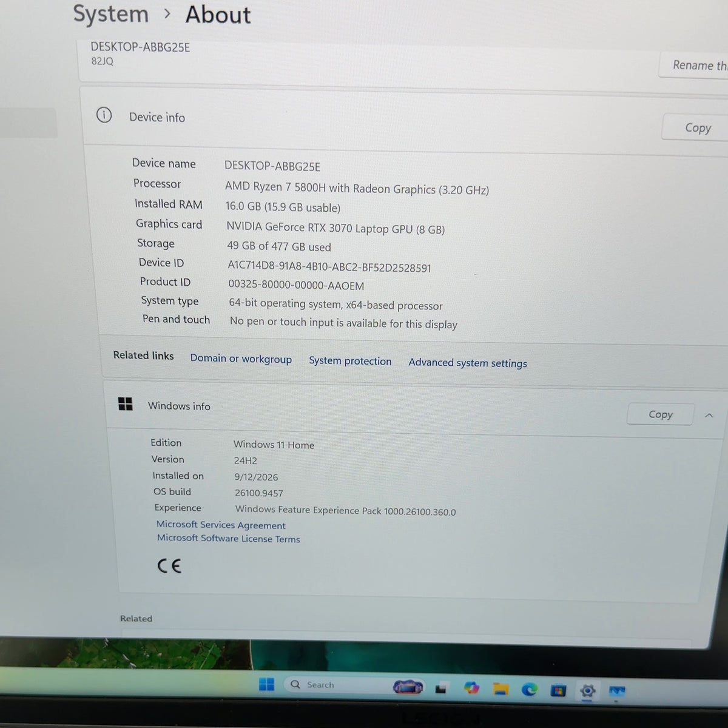Go back to System in breadcrumb
This screenshot has height=728, width=728.
coord(110,14)
